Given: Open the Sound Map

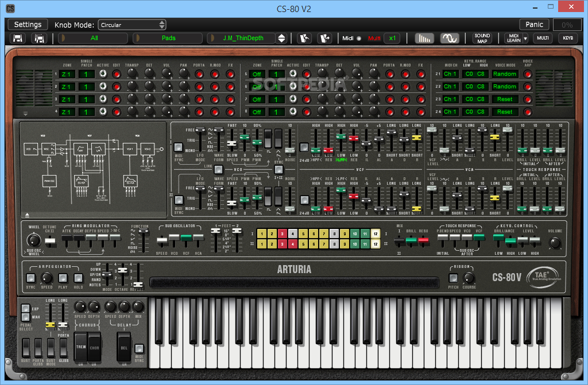Looking at the screenshot, I should point(482,38).
